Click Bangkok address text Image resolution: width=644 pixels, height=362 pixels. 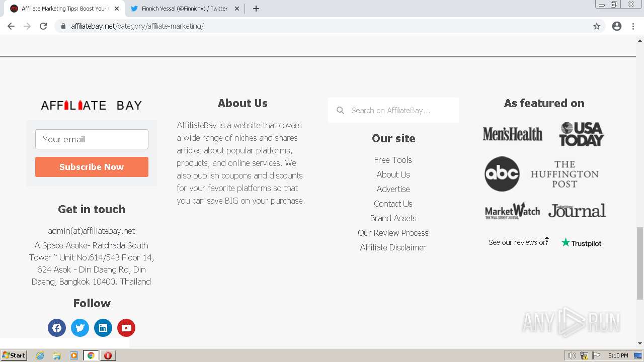point(92,263)
